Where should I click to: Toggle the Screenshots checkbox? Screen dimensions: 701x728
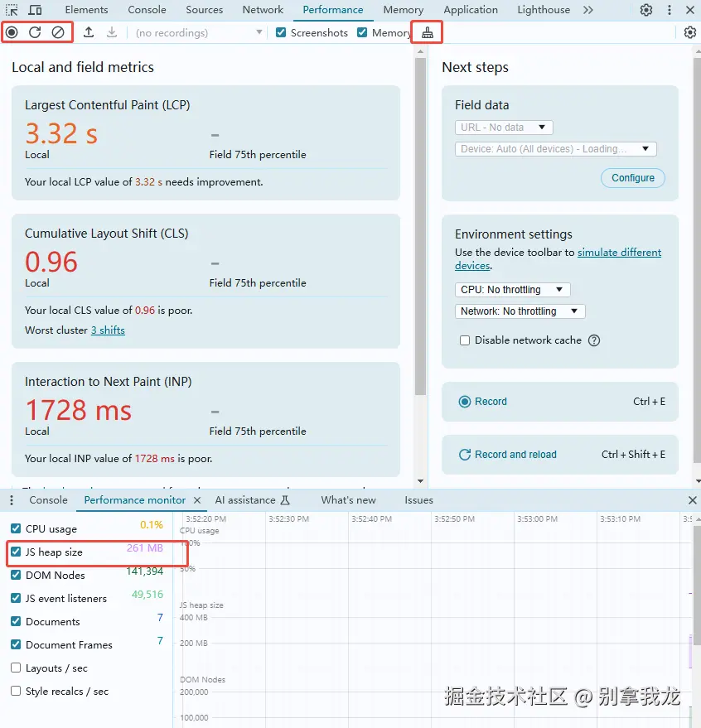281,32
